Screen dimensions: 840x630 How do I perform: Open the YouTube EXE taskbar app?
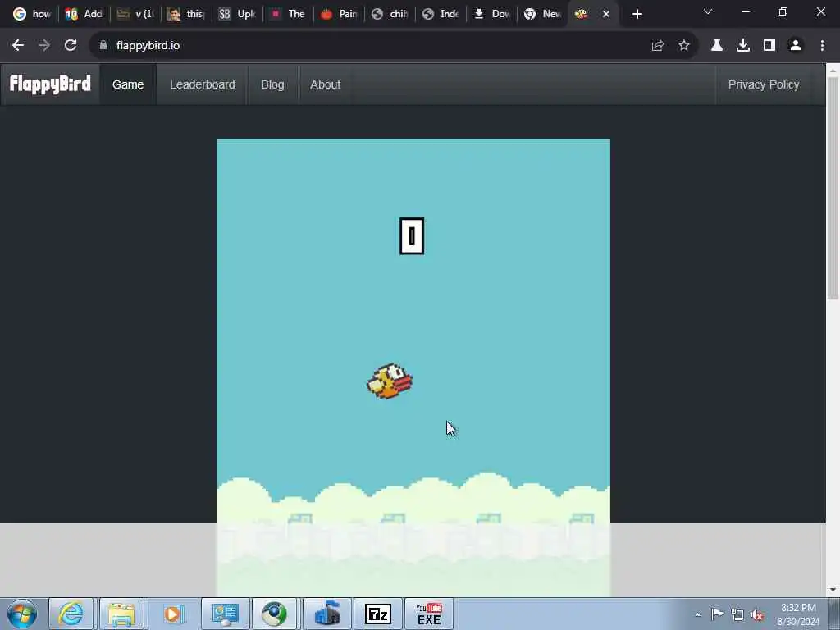click(429, 614)
